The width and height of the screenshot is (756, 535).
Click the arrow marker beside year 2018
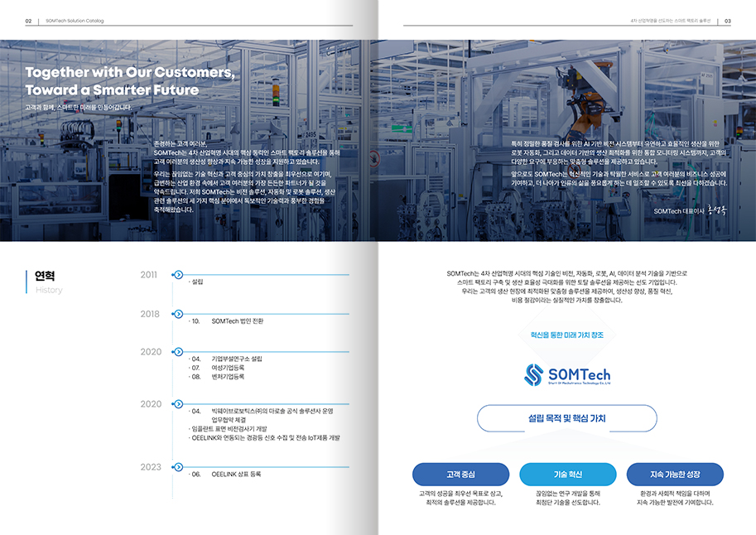(x=177, y=314)
